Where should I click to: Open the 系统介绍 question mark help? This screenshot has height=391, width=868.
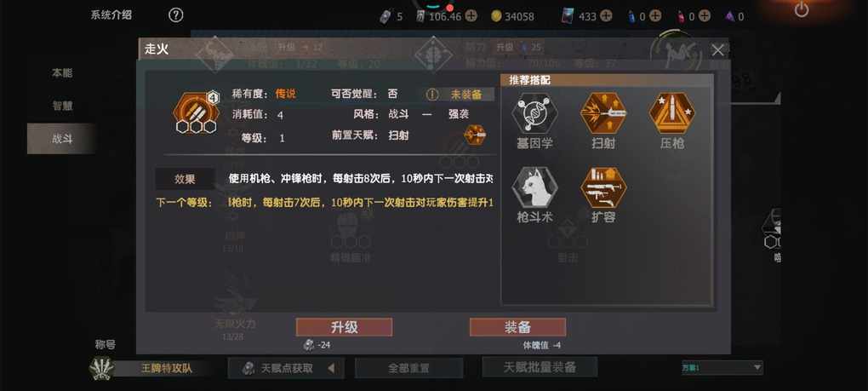point(175,15)
